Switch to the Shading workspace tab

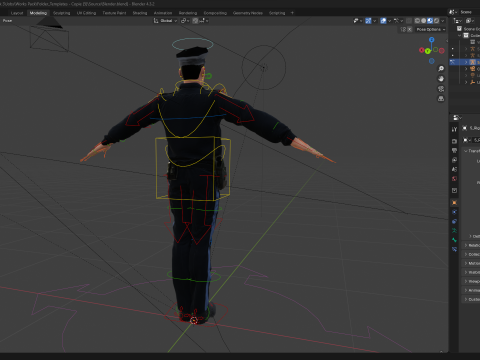coord(140,13)
